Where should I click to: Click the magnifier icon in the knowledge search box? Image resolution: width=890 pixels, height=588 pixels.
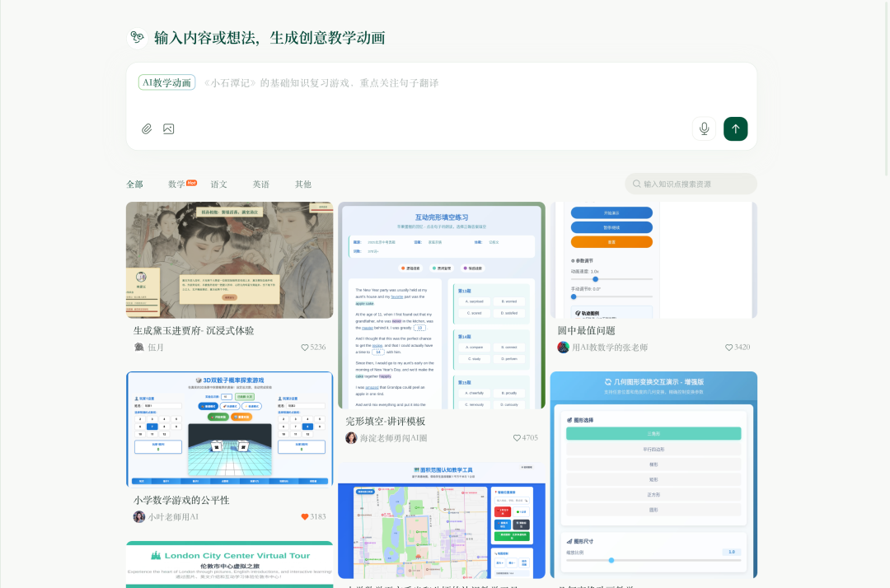[637, 184]
